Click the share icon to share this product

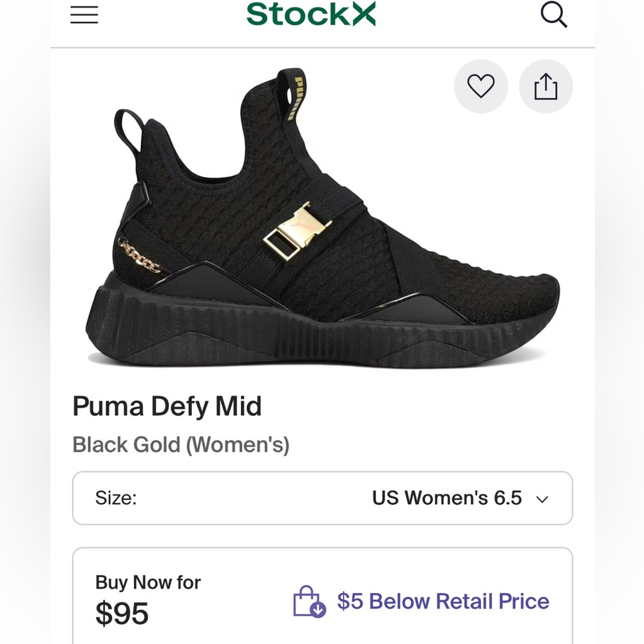545,86
